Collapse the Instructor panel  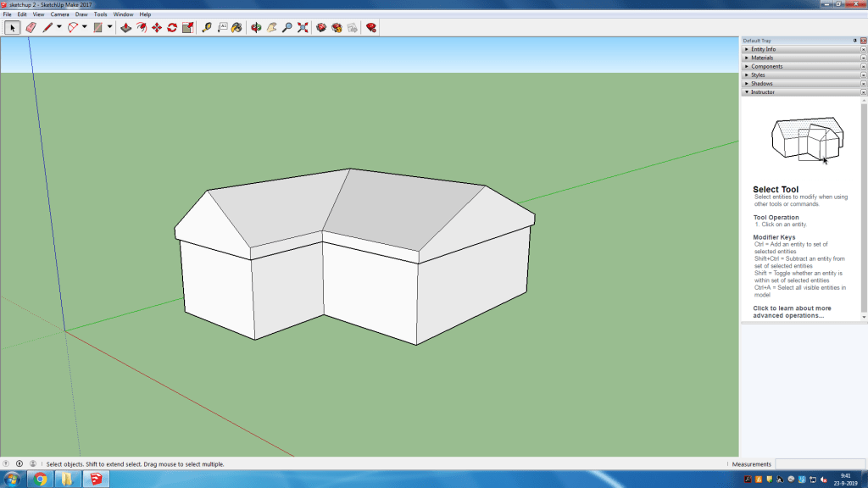(762, 91)
